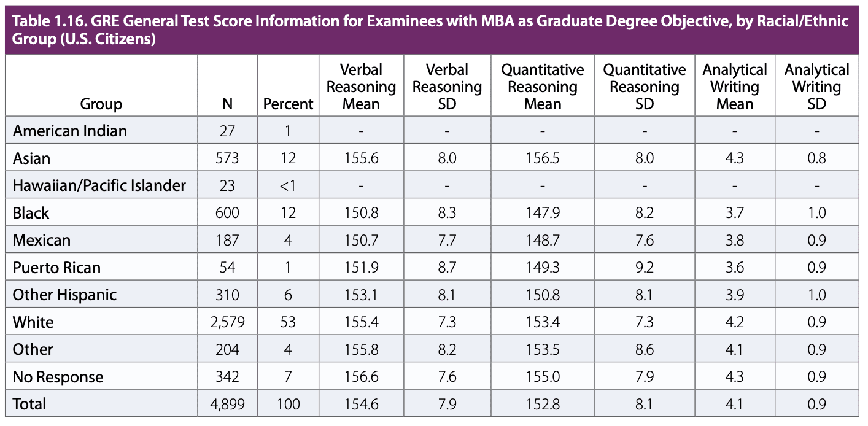Image resolution: width=868 pixels, height=426 pixels.
Task: Select the Puerto Rican row label
Action: click(56, 268)
